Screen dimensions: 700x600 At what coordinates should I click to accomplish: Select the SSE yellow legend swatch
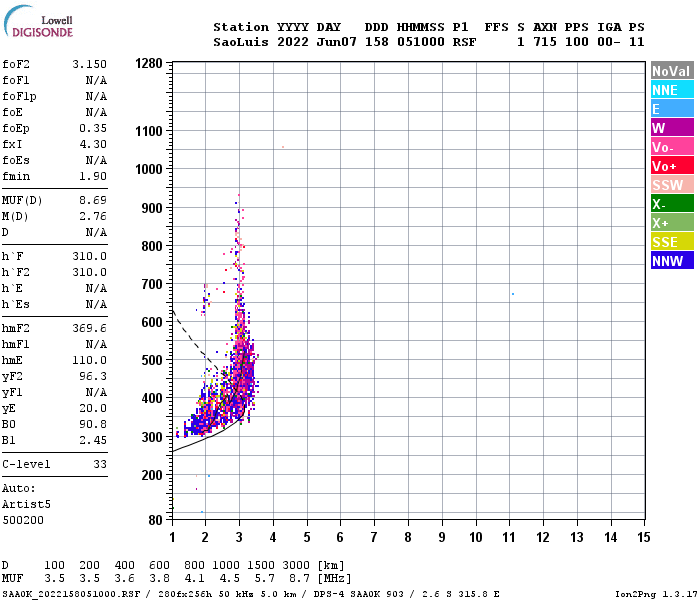click(x=672, y=242)
